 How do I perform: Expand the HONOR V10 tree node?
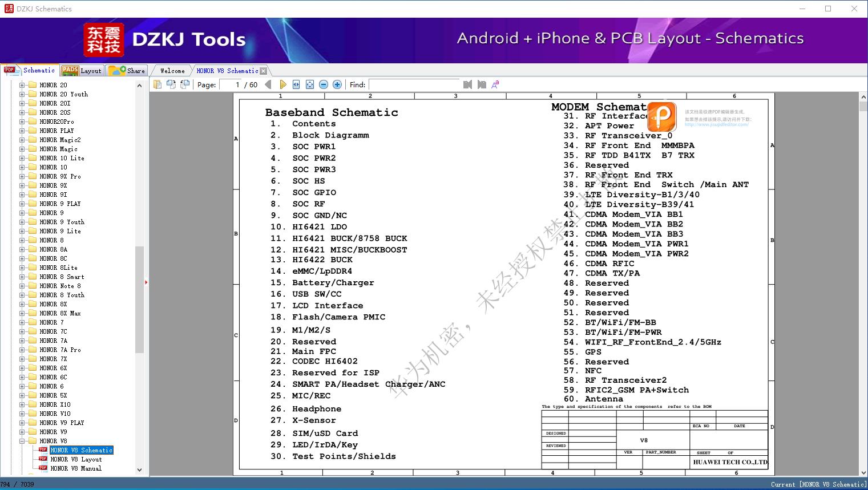pyautogui.click(x=22, y=414)
